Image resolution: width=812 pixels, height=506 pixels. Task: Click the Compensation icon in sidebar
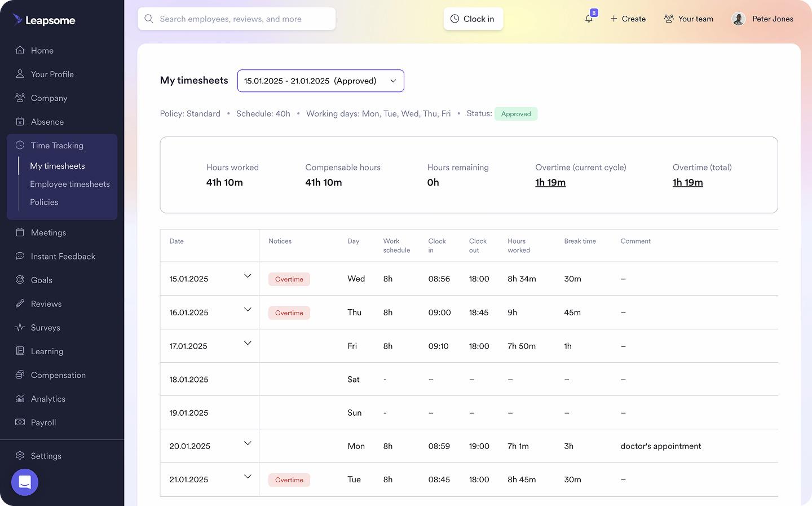[x=19, y=375]
